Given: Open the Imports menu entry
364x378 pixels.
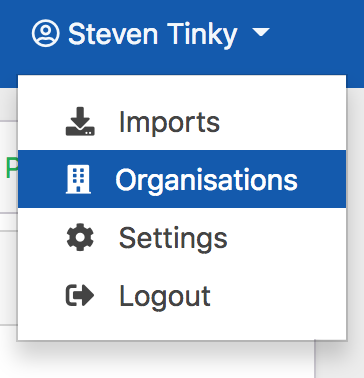Looking at the screenshot, I should (x=182, y=121).
